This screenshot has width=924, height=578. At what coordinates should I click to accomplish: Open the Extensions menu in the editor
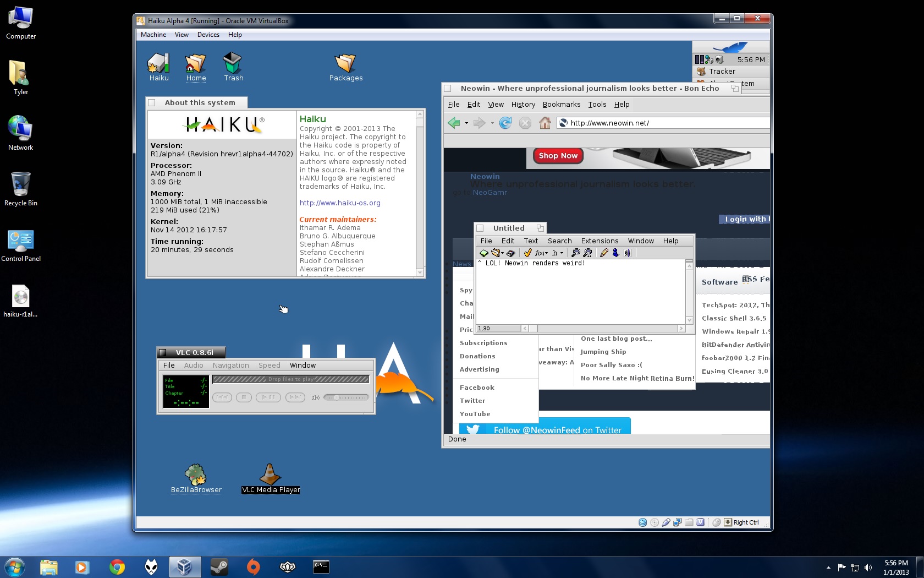pos(599,241)
